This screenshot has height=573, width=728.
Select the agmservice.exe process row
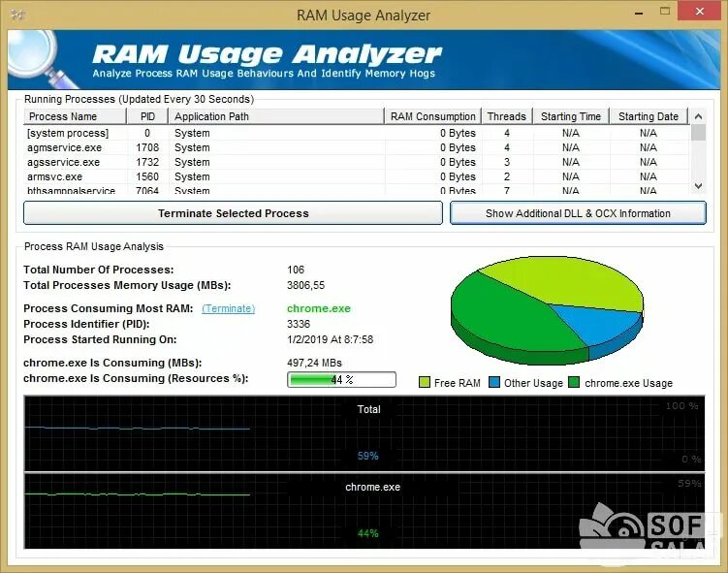357,147
